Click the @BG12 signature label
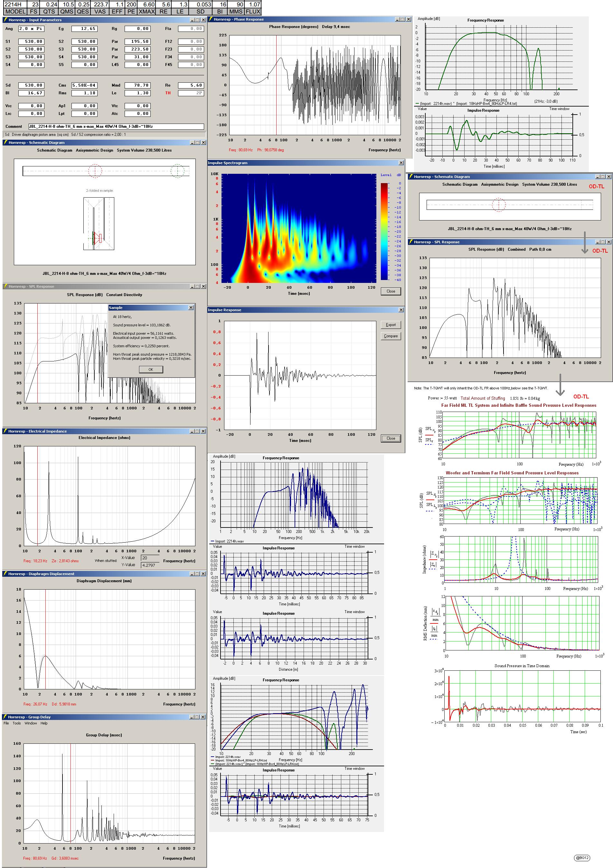613x868 pixels. click(582, 858)
